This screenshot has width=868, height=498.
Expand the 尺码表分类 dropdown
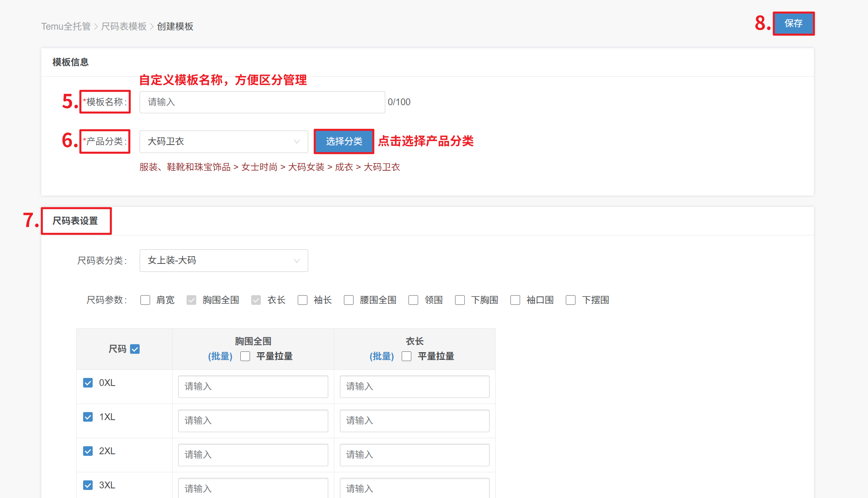click(224, 261)
